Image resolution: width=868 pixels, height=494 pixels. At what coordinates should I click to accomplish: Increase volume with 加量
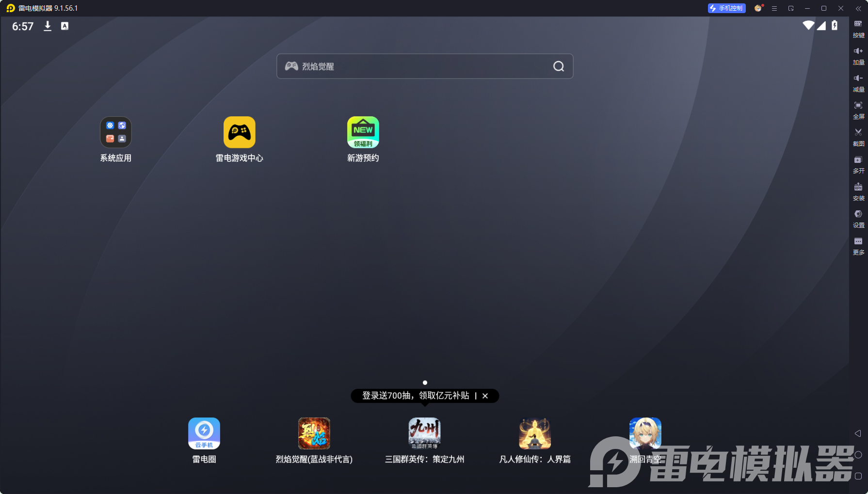[858, 56]
